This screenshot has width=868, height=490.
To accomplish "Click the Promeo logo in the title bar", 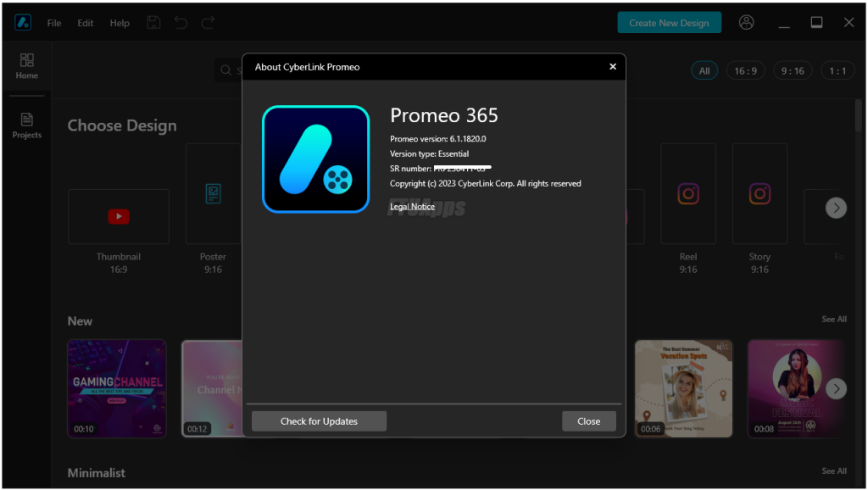I will [23, 23].
